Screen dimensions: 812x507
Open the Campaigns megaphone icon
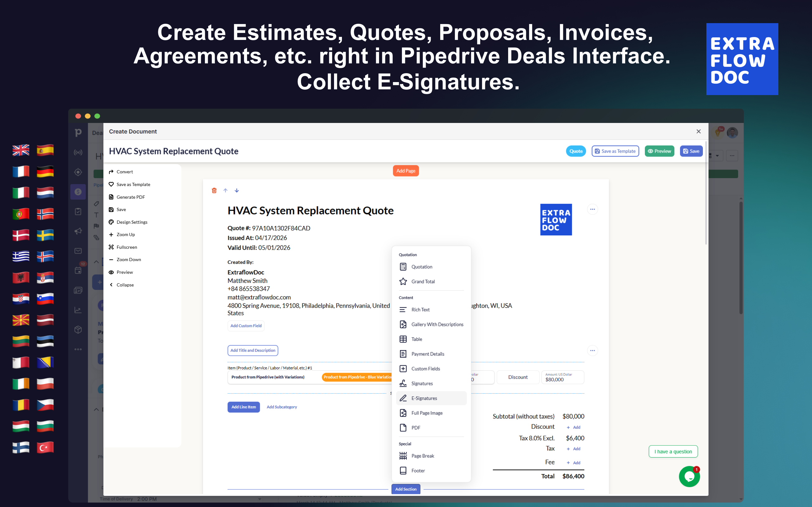[x=78, y=231]
